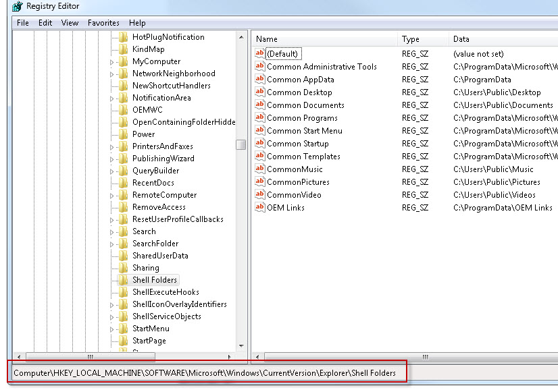
Task: Click the registry path in the status bar
Action: pos(205,373)
